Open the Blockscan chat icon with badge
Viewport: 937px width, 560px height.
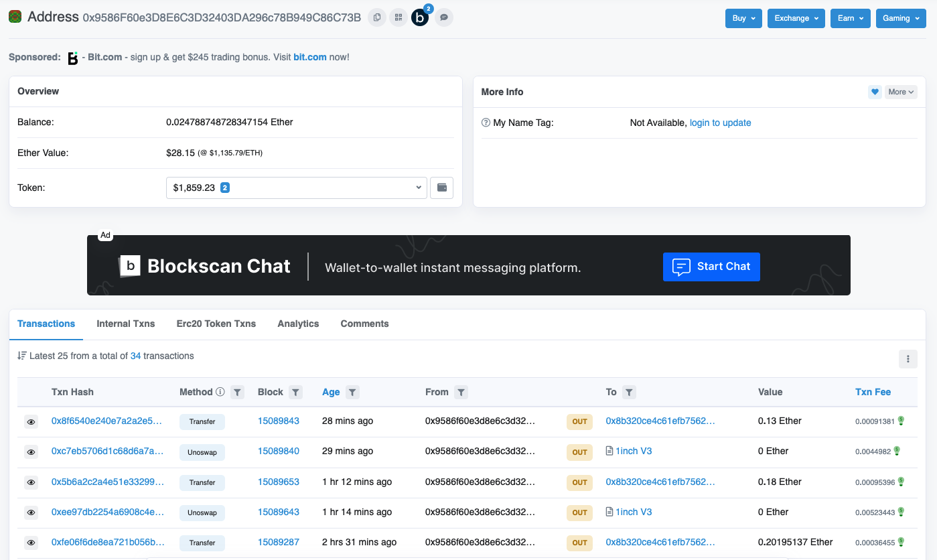(x=420, y=18)
